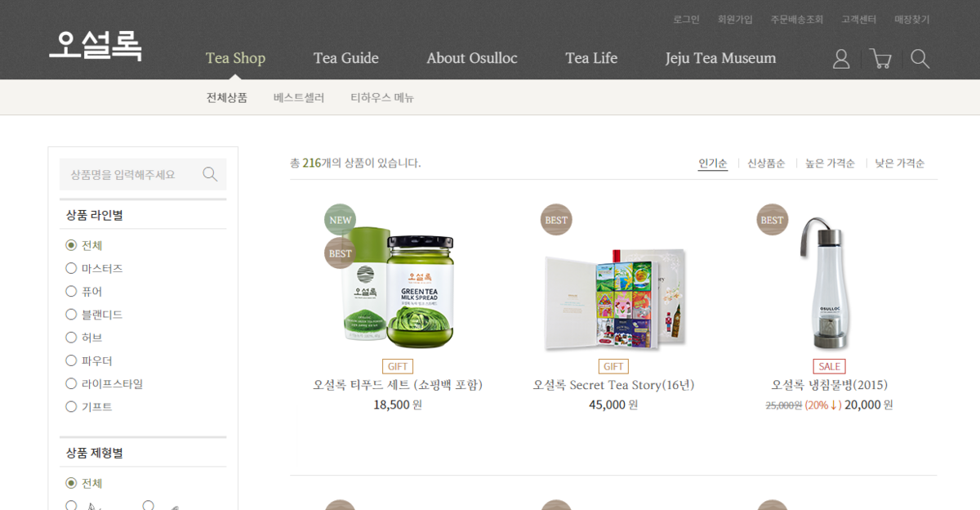The width and height of the screenshot is (980, 510).
Task: Choose the 파우더 radio button
Action: (x=71, y=360)
